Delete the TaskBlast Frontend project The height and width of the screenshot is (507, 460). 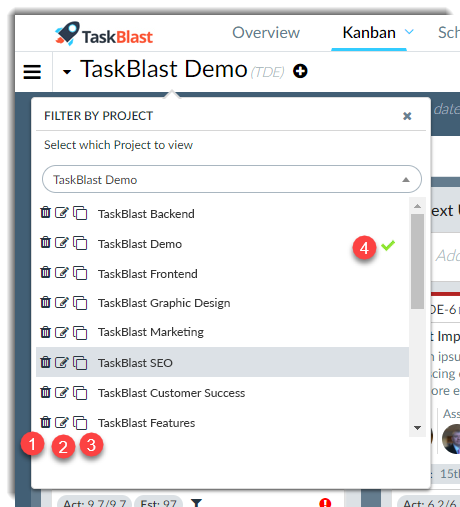click(45, 272)
